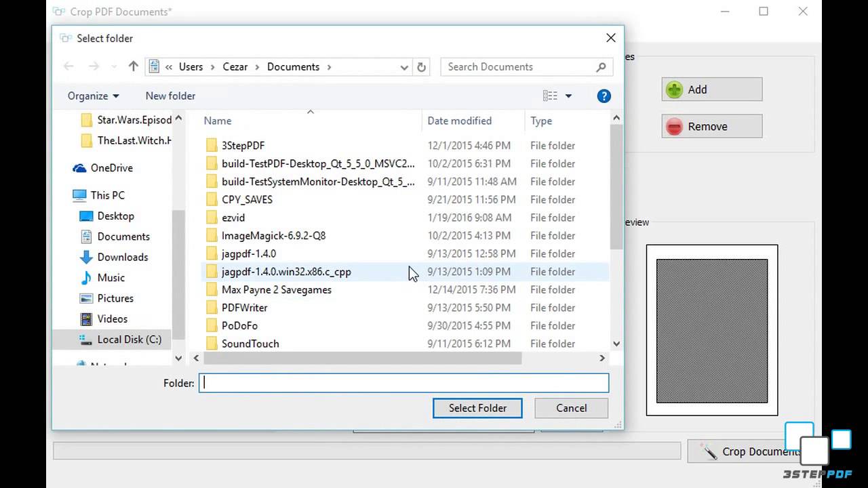Screen dimensions: 868x488
Task: Click the ezvid folder icon
Action: 211,218
